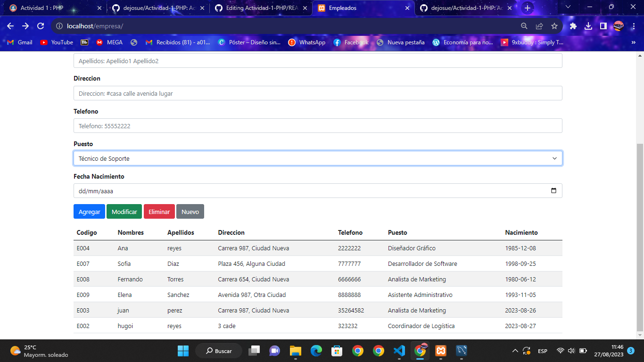Screen dimensions: 644x362
Task: Bookmark this page with the star icon
Action: (x=554, y=27)
